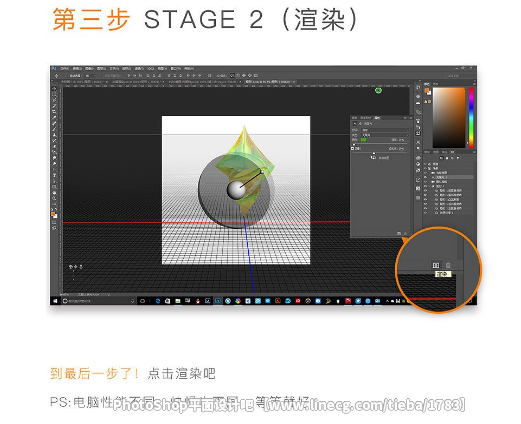521x424 pixels.
Task: Toggle visibility of Scene row
Action: tap(425, 168)
